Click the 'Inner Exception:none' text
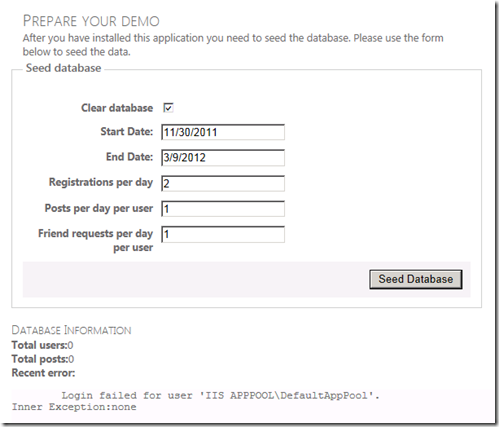Viewport: 499px width, 427px height. (x=74, y=407)
